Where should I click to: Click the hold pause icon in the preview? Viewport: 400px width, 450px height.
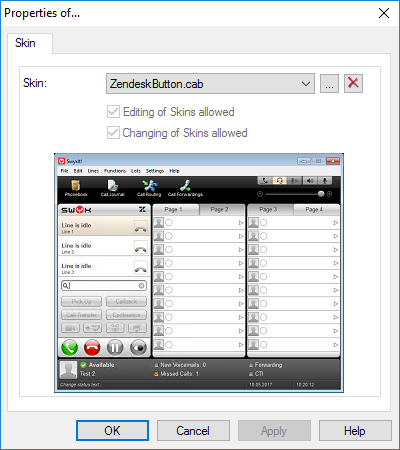[x=115, y=348]
